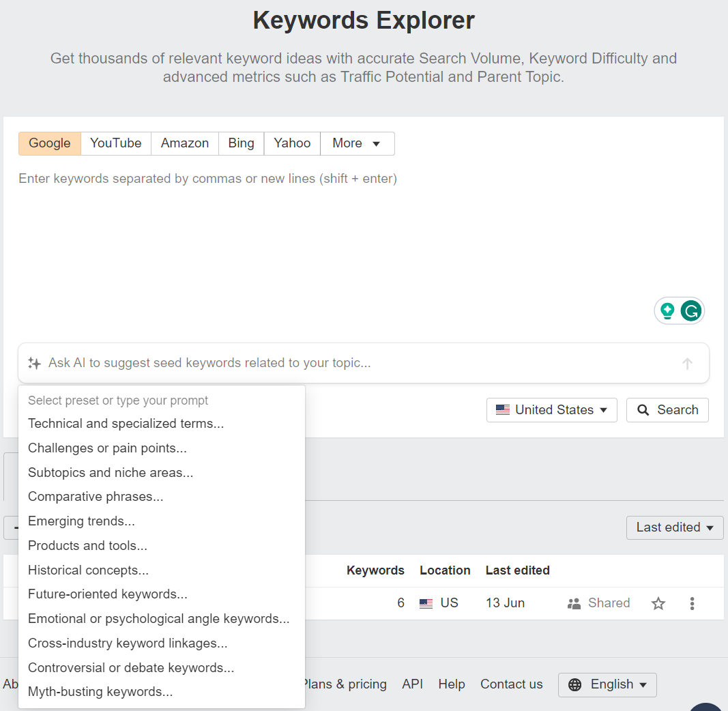Switch to the Bing tab
728x711 pixels.
pyautogui.click(x=241, y=143)
